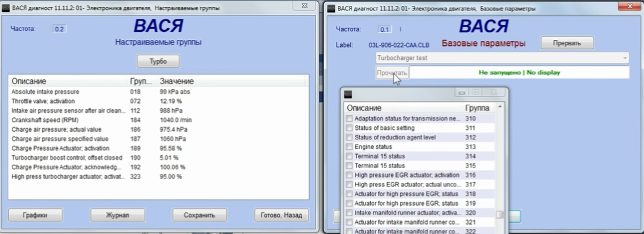Click the Прочитать button
This screenshot has height=234, width=644.
393,72
